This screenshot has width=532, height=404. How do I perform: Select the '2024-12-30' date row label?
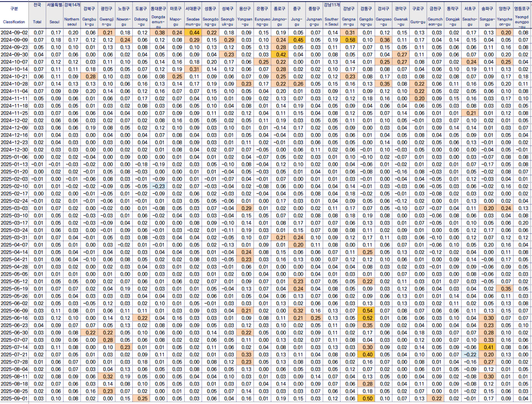click(x=14, y=149)
